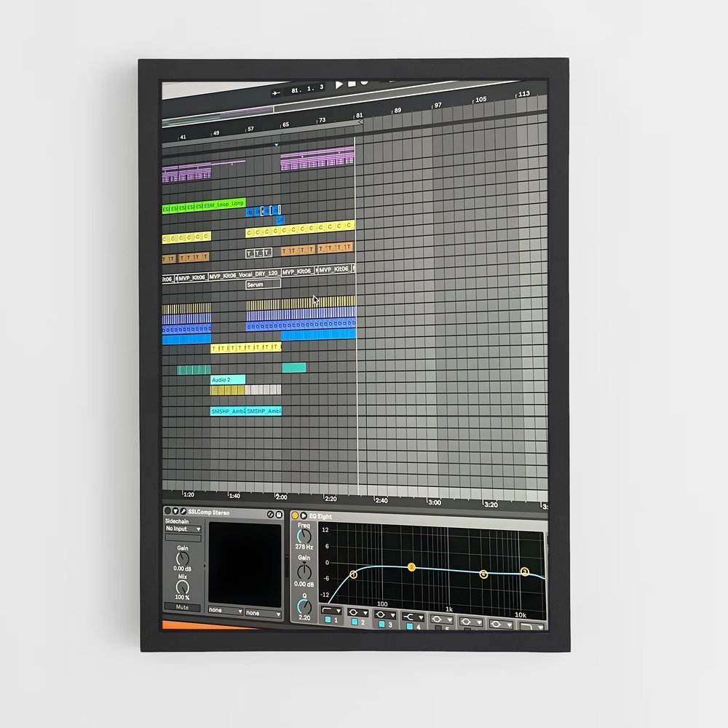Stop playback with the square Stop button
This screenshot has height=728, width=728.
pos(352,84)
